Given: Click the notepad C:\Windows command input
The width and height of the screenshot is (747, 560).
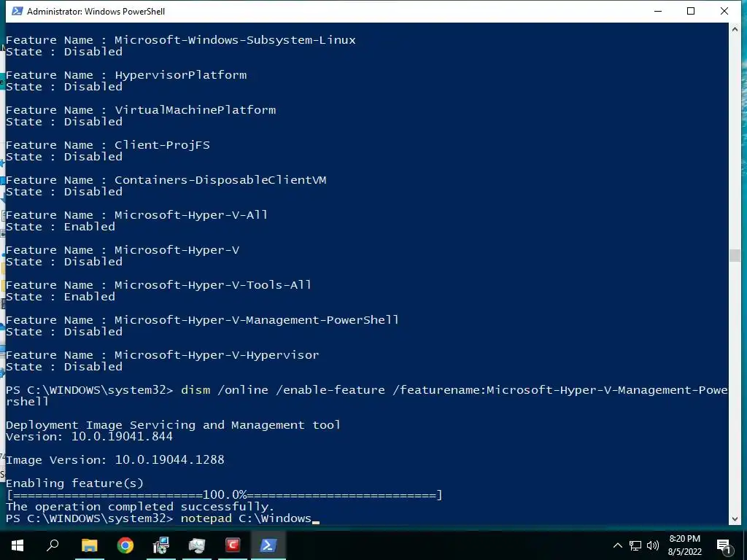Looking at the screenshot, I should tap(246, 518).
